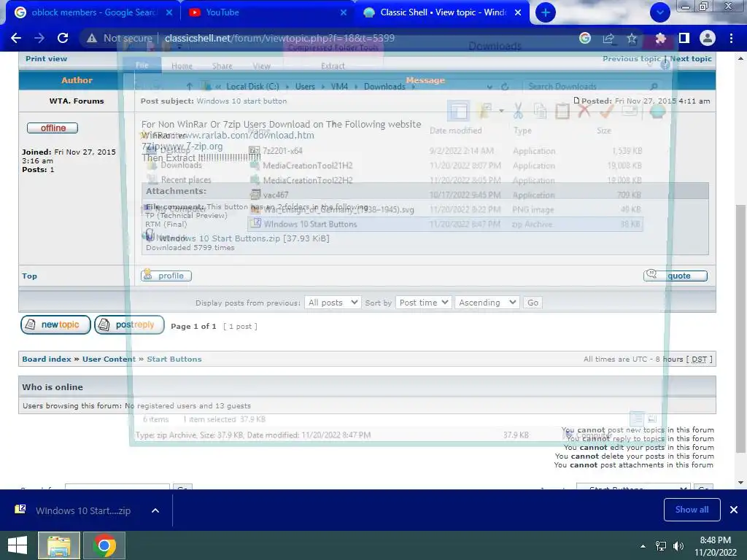
Task: Open a new tab with the plus button
Action: point(546,12)
